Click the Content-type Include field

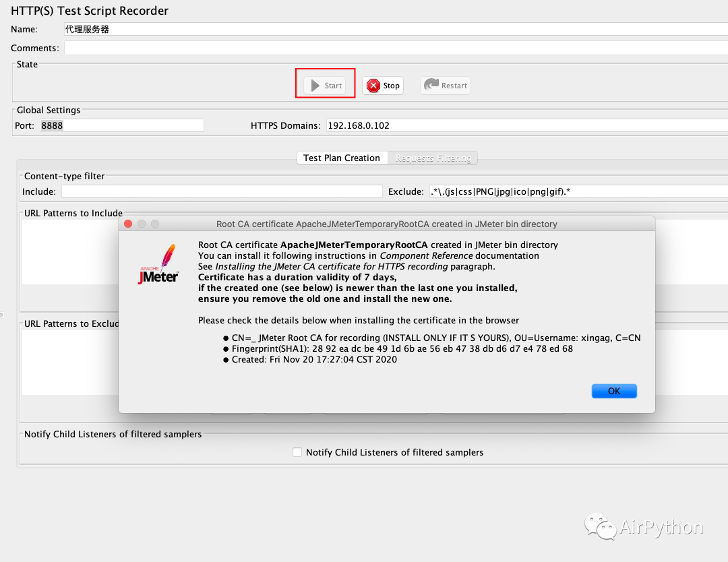(222, 191)
